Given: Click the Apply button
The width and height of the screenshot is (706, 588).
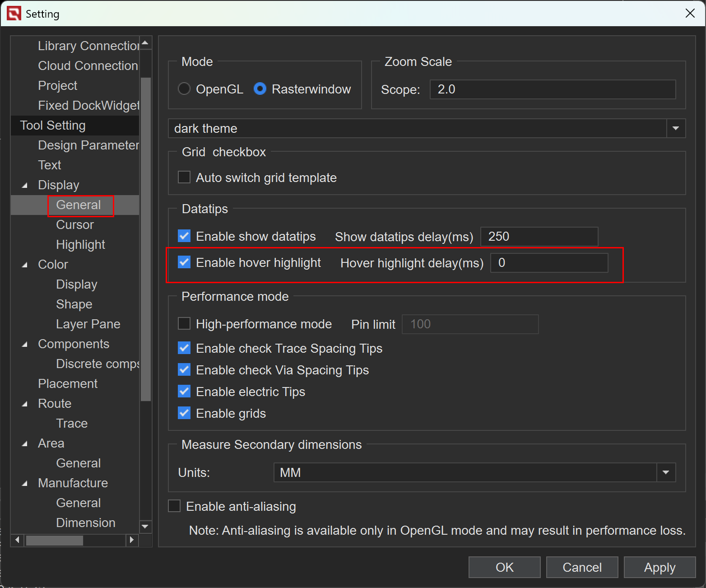Looking at the screenshot, I should point(659,567).
